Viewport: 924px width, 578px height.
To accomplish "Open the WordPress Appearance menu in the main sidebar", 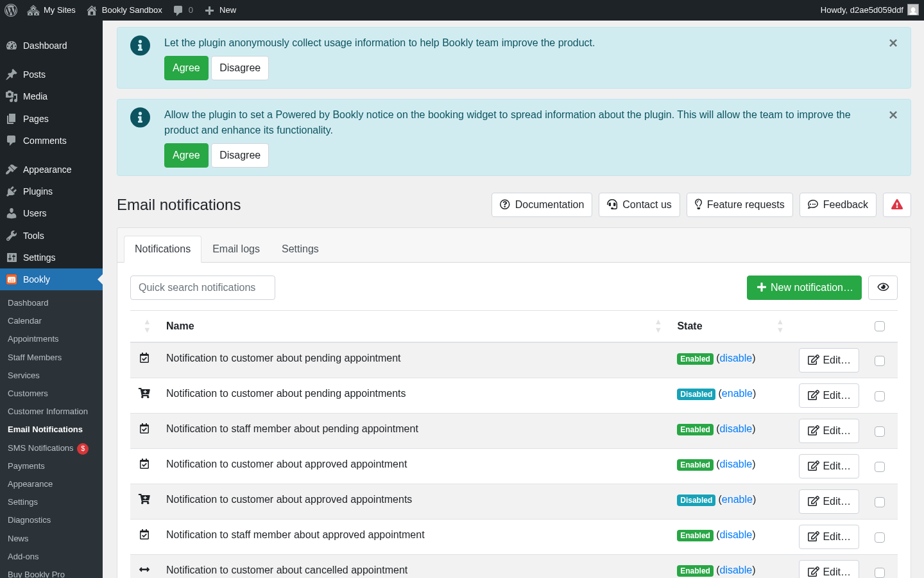I will pyautogui.click(x=51, y=170).
